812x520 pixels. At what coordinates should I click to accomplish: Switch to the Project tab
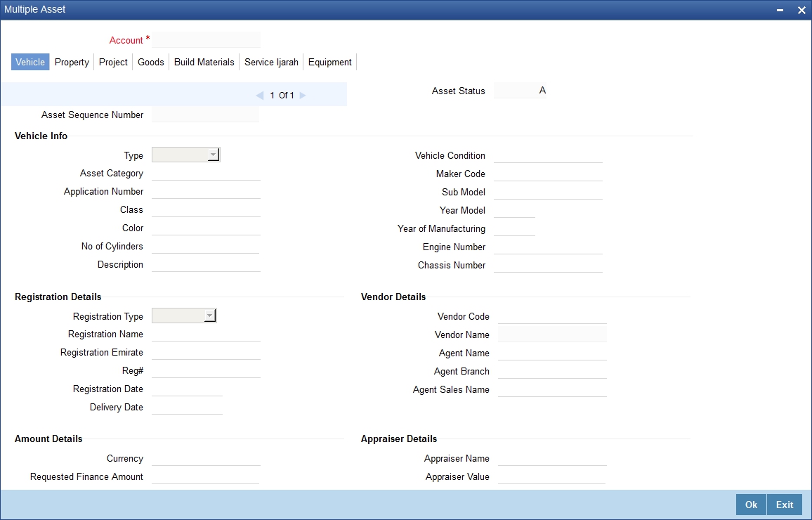tap(113, 62)
